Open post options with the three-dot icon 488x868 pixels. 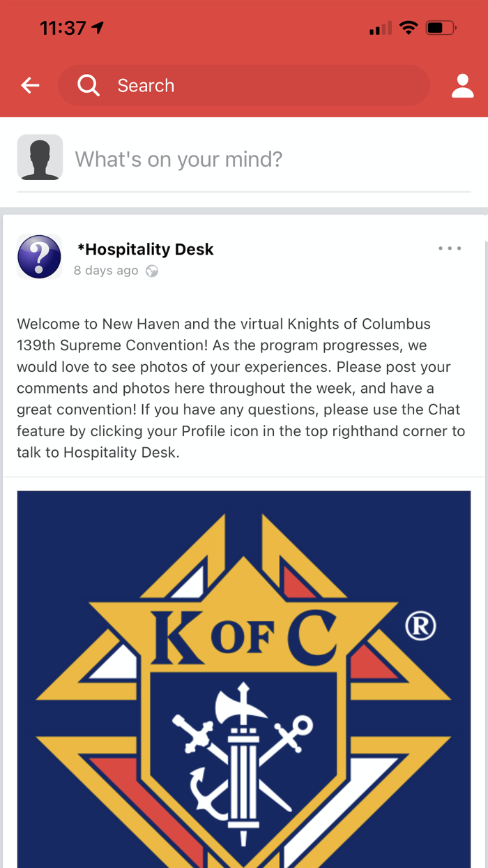pos(449,248)
